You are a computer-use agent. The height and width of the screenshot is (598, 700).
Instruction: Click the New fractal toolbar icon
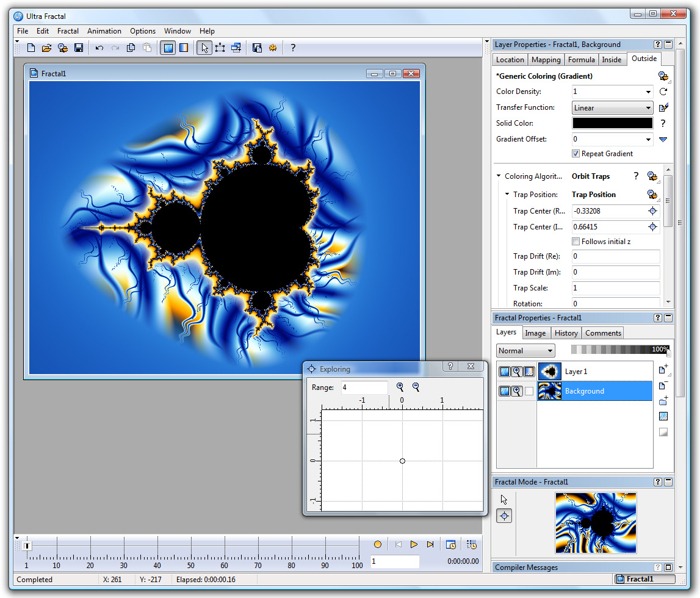pos(31,48)
